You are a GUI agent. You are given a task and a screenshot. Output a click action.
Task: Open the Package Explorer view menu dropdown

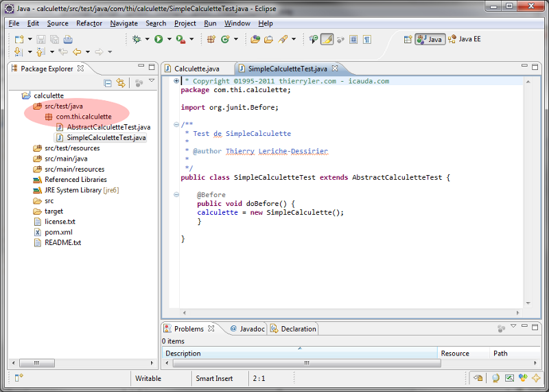coord(152,82)
